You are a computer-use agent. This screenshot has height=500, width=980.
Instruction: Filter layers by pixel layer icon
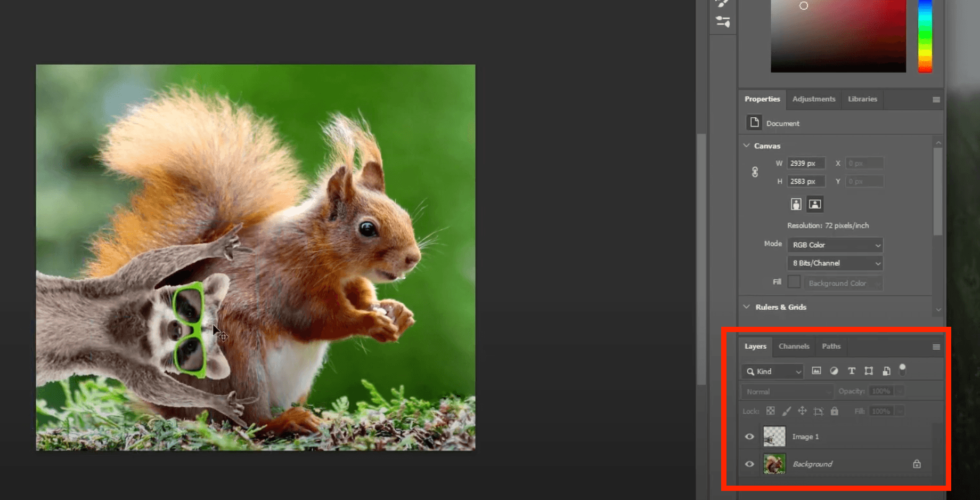coord(816,371)
